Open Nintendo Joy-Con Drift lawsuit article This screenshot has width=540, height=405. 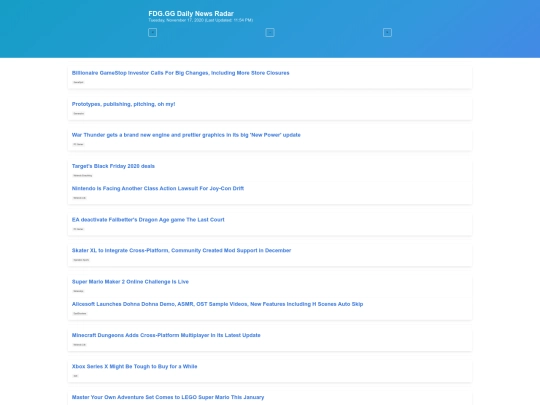coord(158,188)
